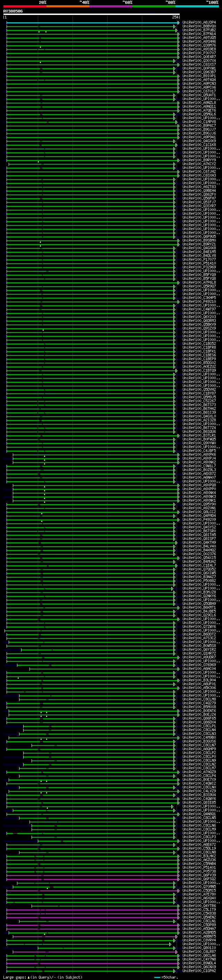Click the UniRef100_A9XNK1 label

(x=199, y=501)
